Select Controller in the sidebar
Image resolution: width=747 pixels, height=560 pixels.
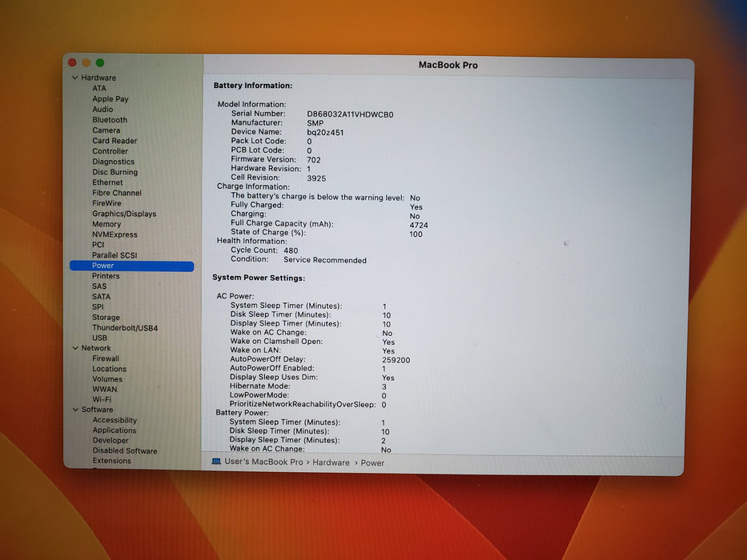click(x=110, y=151)
